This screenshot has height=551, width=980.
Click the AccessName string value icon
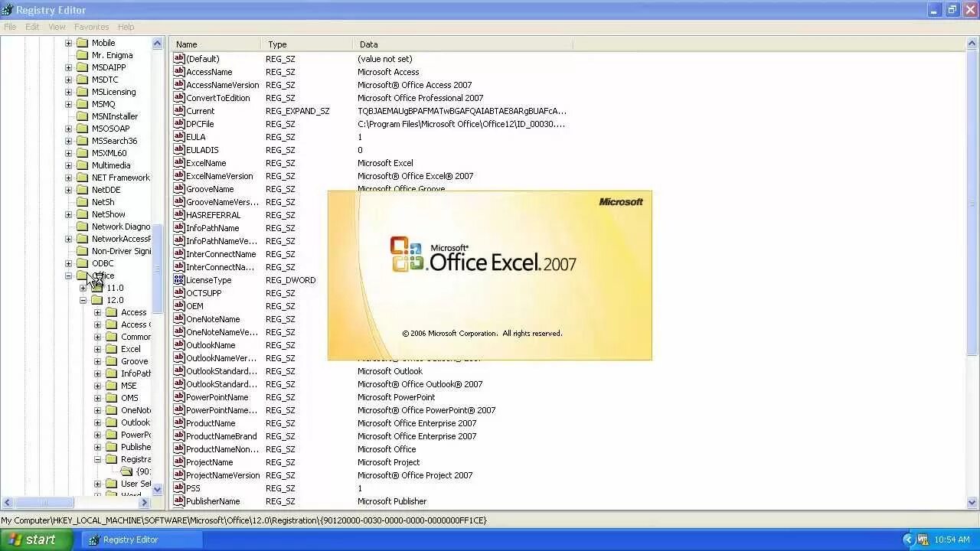179,72
